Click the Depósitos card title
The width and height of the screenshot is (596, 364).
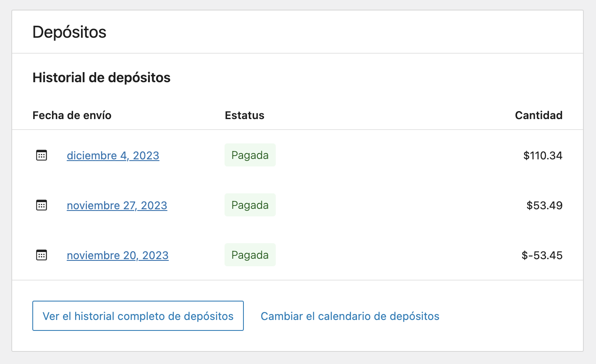pos(69,32)
